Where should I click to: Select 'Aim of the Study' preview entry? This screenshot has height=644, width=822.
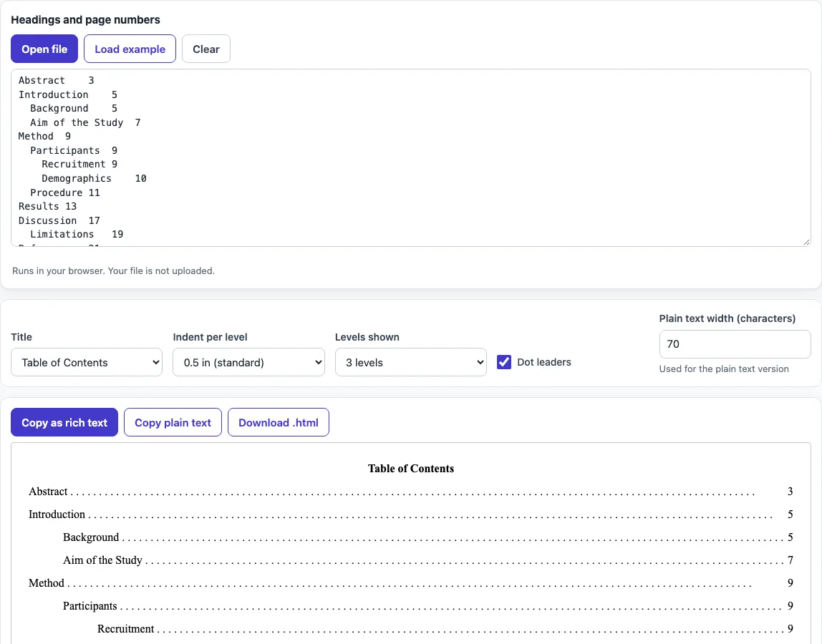coord(427,560)
